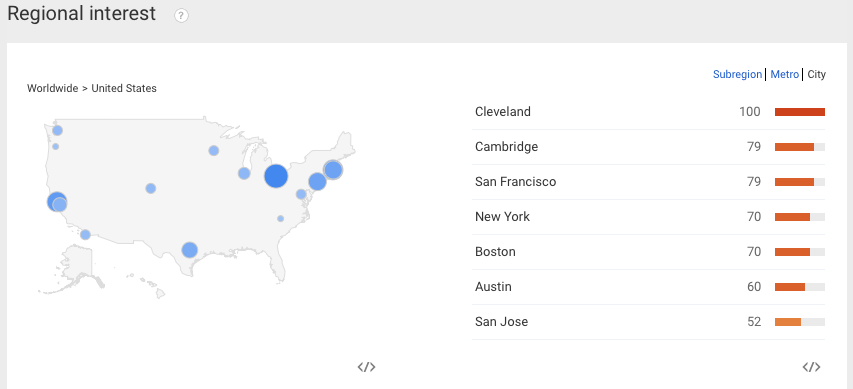Open the Cambridge row in city list
Viewport: 853px width, 389px height.
[648, 147]
